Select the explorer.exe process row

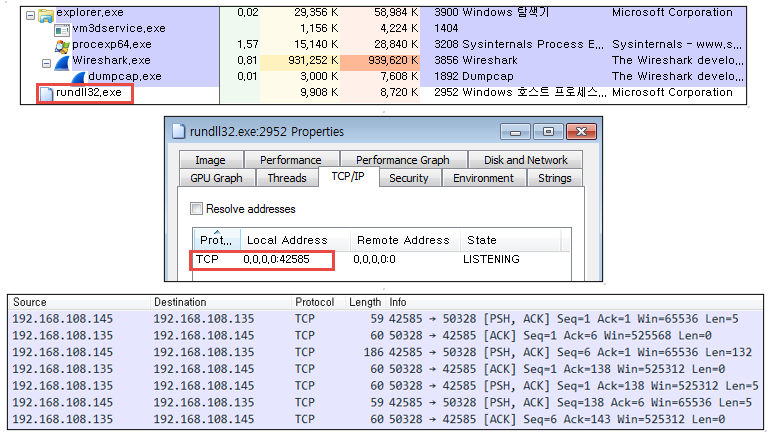(384, 13)
